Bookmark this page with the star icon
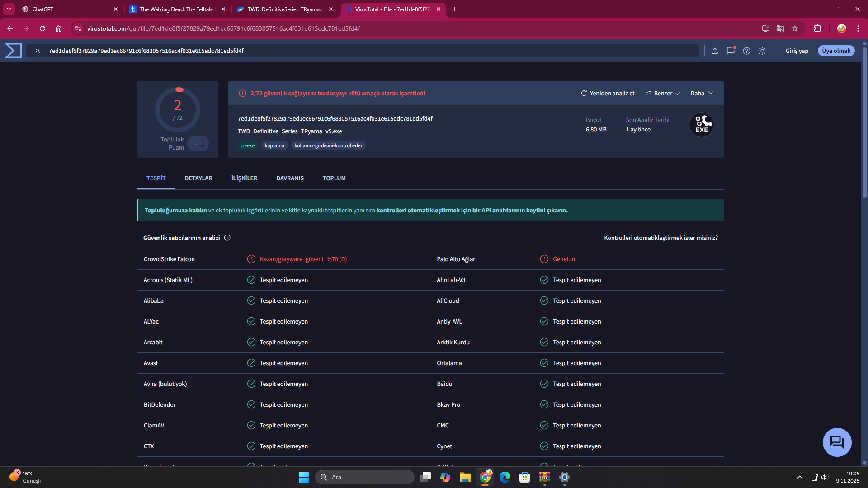This screenshot has width=868, height=488. (795, 28)
